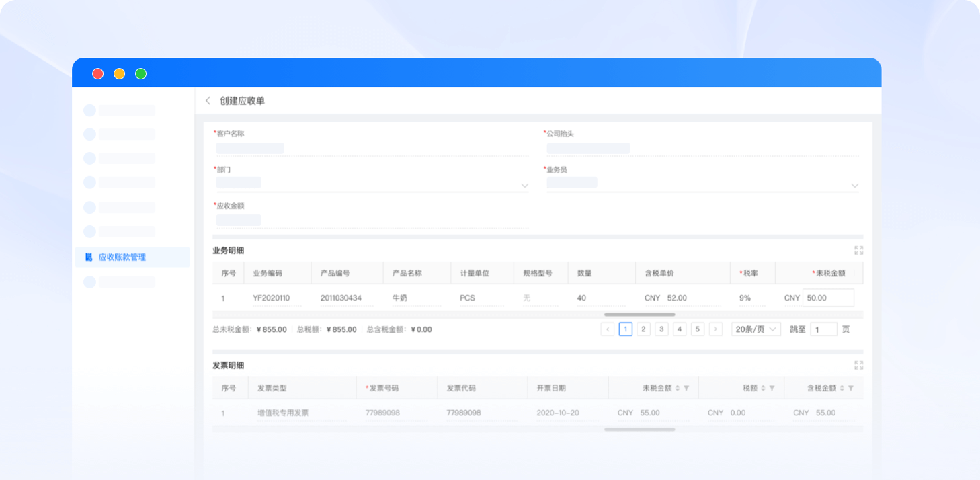Open the 20条/页 page size selector

(x=756, y=329)
